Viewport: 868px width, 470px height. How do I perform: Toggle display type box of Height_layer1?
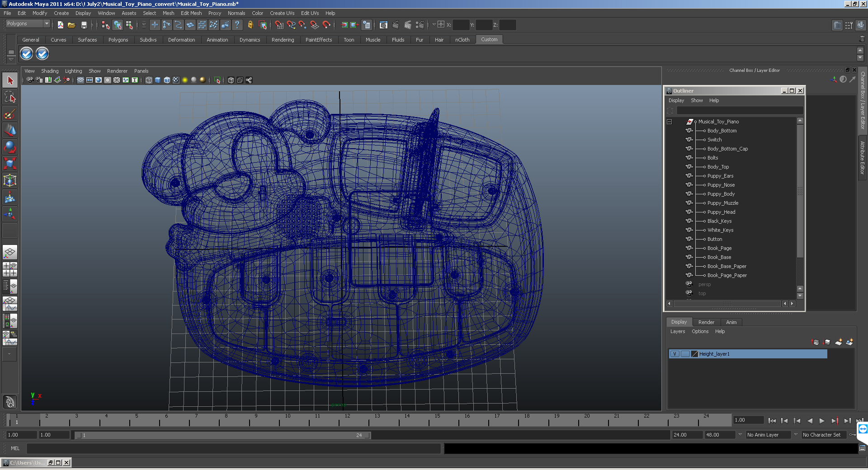(x=685, y=354)
